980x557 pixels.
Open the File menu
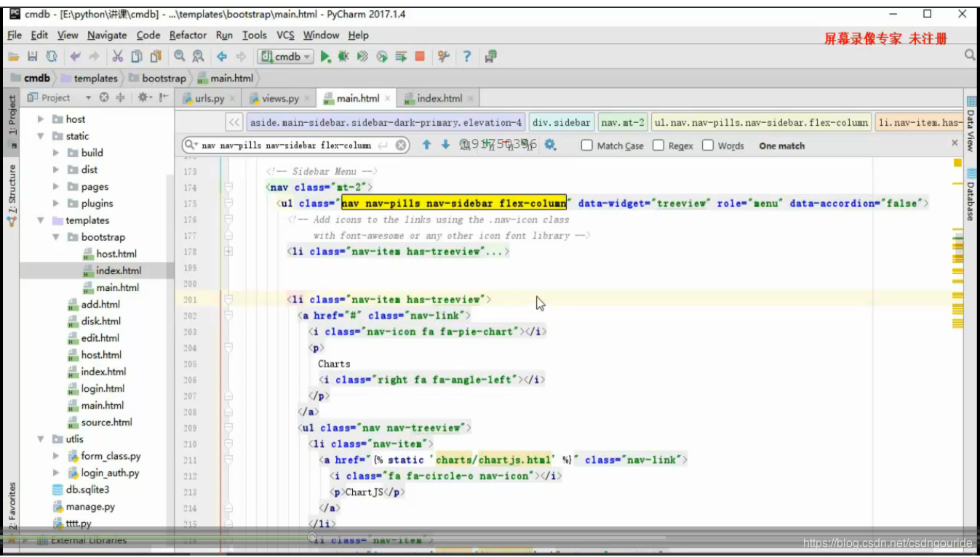pos(15,35)
